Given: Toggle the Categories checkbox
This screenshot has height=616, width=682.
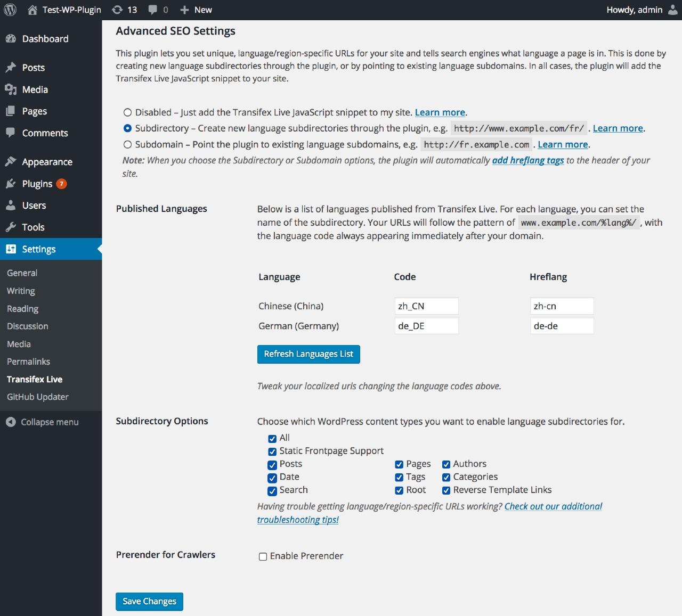Looking at the screenshot, I should (446, 477).
